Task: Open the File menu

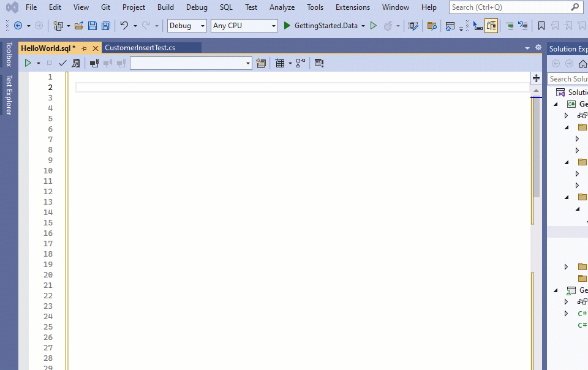Action: pyautogui.click(x=31, y=7)
